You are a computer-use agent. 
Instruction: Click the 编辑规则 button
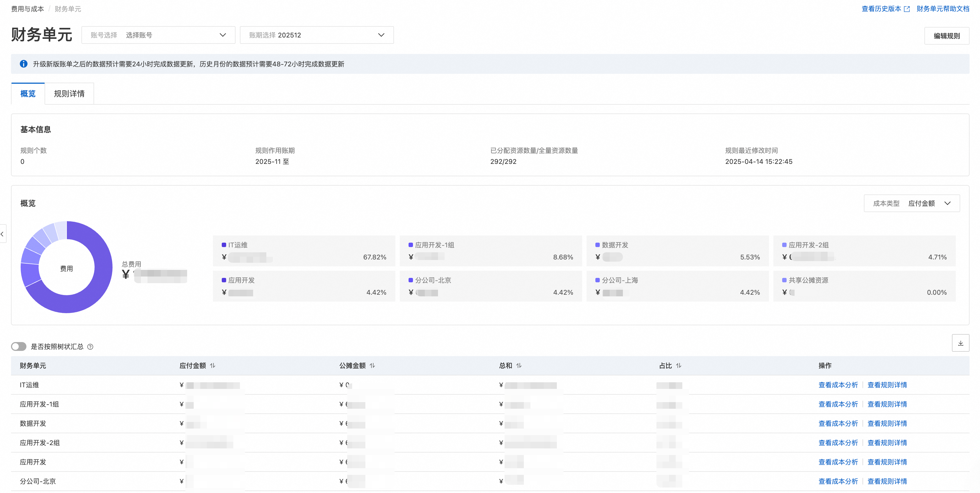[x=946, y=36]
